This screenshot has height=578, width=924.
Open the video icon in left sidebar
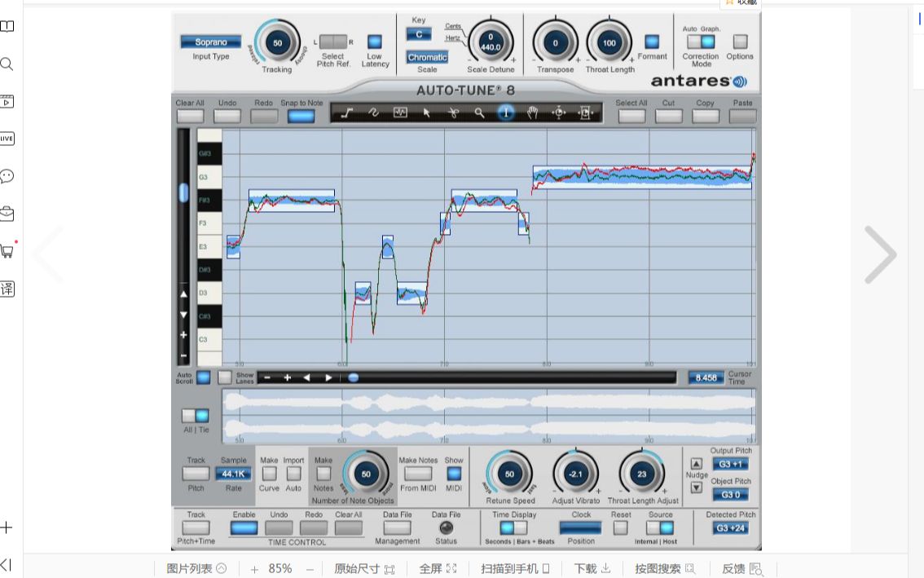(x=7, y=101)
